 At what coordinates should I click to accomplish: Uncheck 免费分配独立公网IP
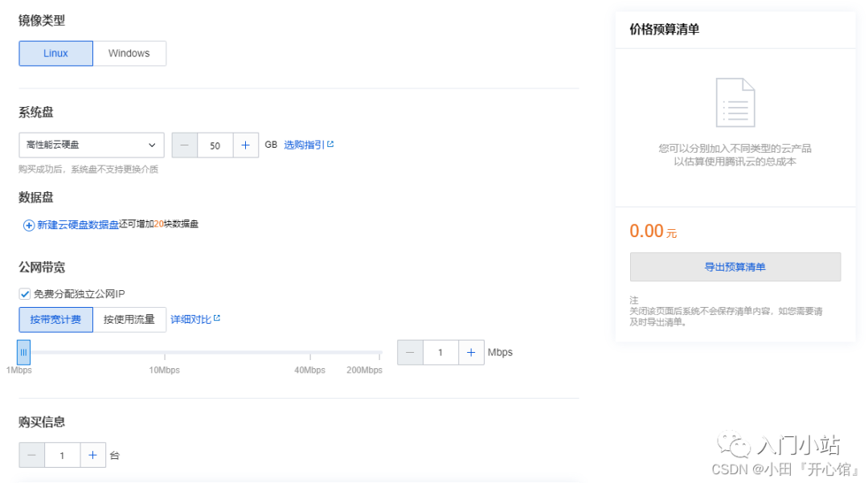pos(25,294)
